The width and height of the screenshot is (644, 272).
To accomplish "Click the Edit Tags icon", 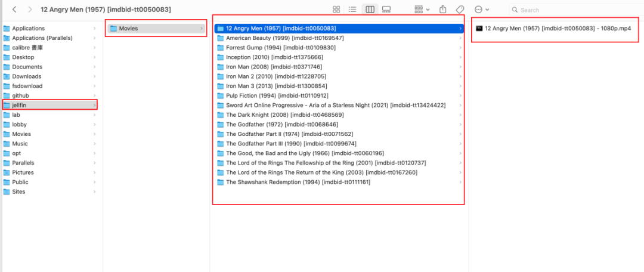I will tap(460, 10).
